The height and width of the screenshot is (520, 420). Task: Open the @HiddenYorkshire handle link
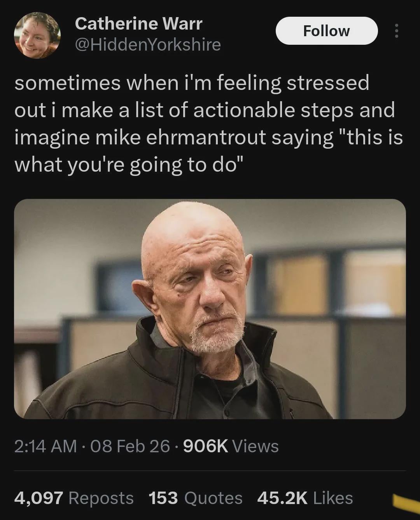pyautogui.click(x=147, y=45)
